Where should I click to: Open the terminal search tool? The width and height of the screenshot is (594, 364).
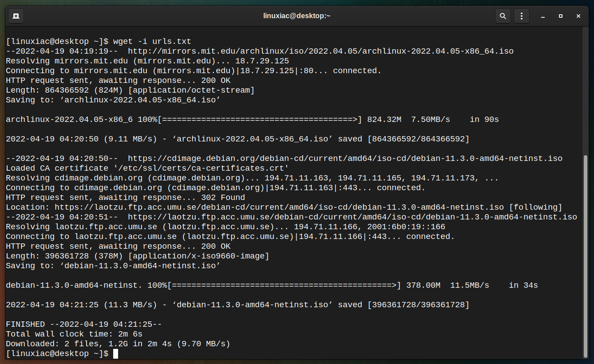[x=503, y=16]
